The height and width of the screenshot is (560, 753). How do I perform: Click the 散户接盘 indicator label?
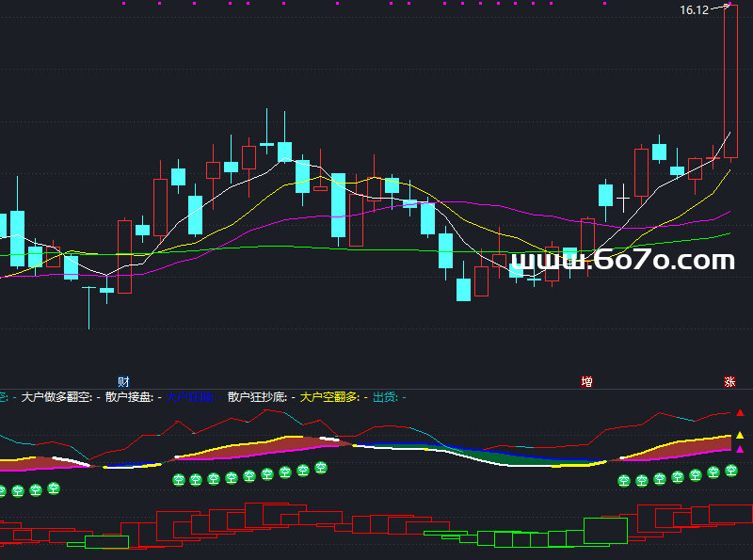[x=128, y=398]
